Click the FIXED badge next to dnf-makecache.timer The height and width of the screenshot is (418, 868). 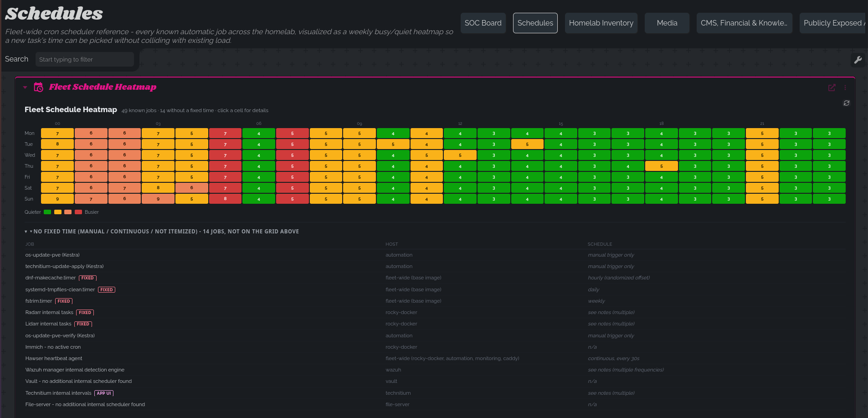87,278
